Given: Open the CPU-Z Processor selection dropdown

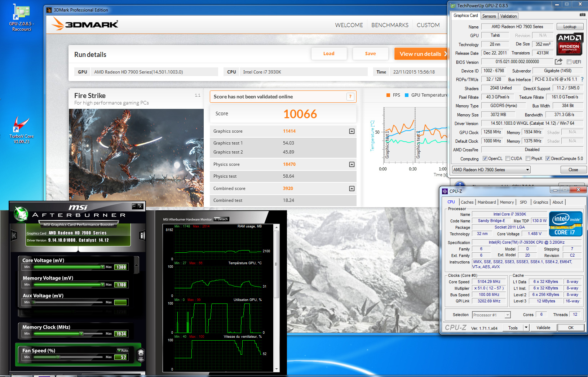Looking at the screenshot, I should tap(491, 315).
